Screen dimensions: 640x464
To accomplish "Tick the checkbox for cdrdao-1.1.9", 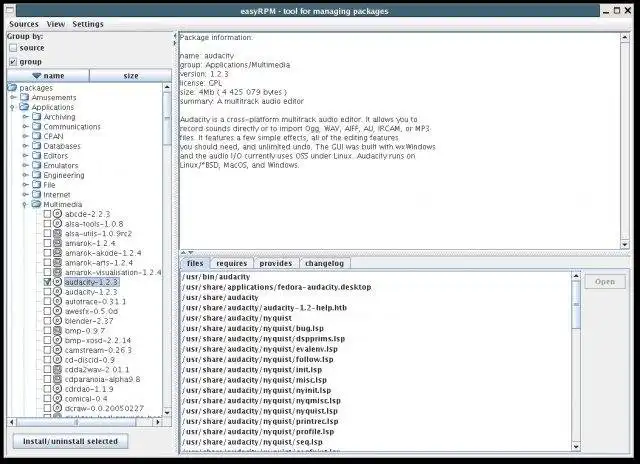I will [x=47, y=389].
